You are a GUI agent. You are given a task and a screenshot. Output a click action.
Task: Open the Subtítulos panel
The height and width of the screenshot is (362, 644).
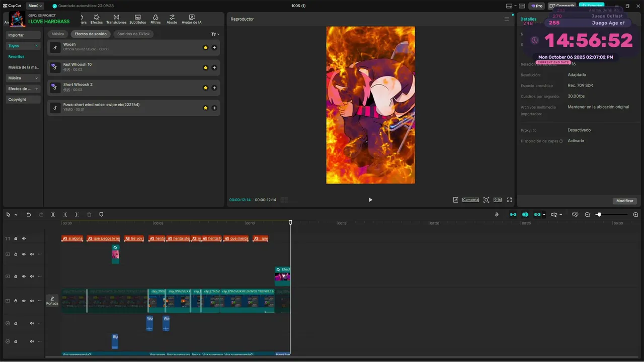pyautogui.click(x=137, y=19)
